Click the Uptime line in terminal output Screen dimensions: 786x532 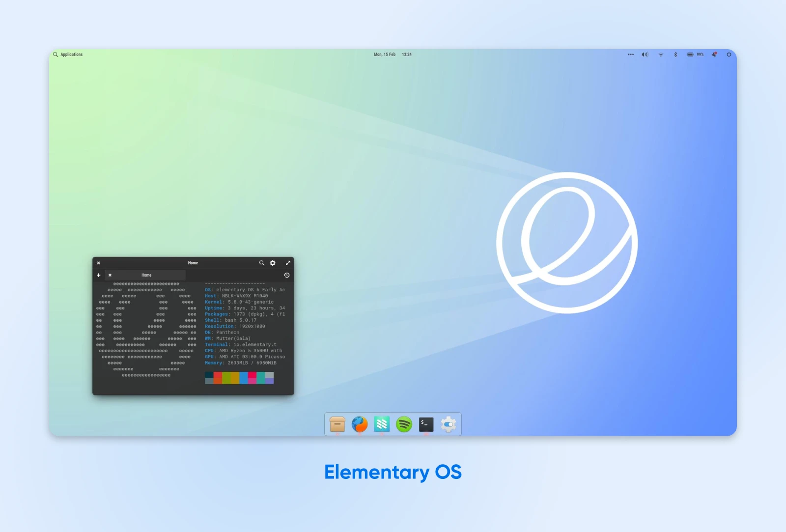click(x=245, y=308)
